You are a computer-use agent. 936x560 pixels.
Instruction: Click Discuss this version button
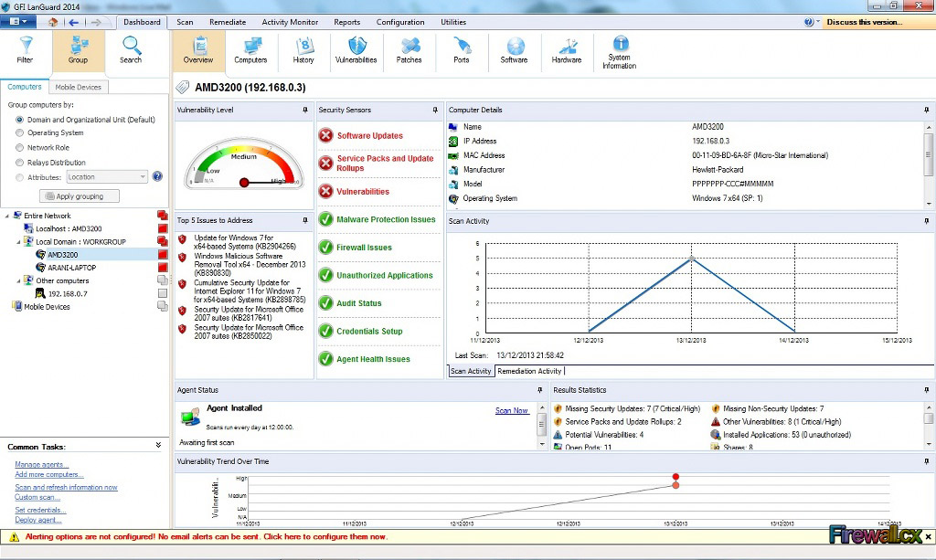[865, 22]
